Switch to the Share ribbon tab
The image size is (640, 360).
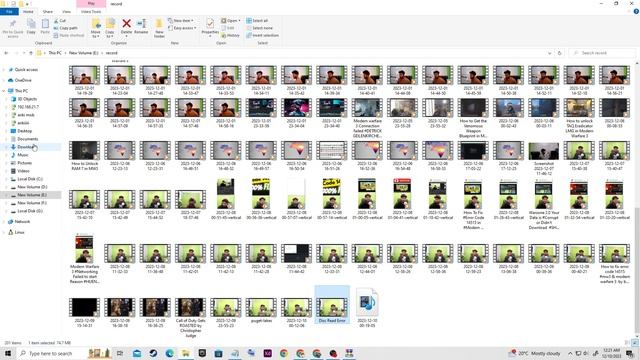point(48,11)
